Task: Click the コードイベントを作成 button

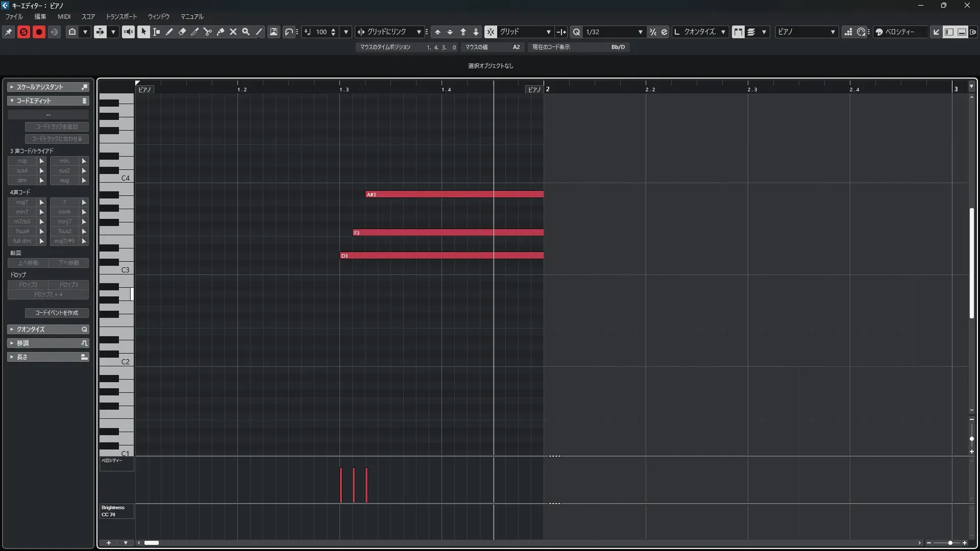Action: tap(57, 313)
